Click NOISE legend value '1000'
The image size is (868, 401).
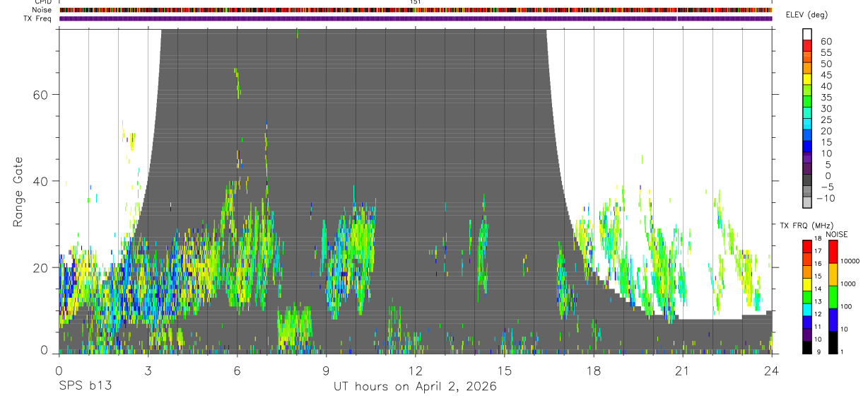click(848, 284)
